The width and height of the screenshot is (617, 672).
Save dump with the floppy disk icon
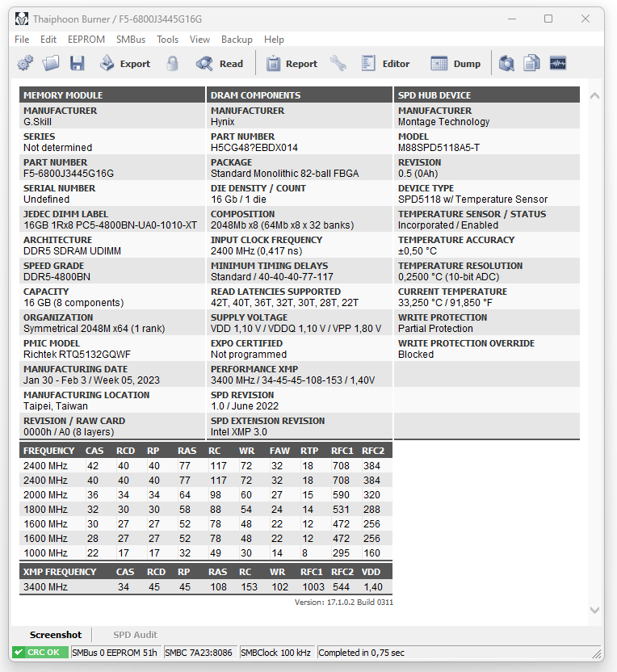[x=78, y=64]
